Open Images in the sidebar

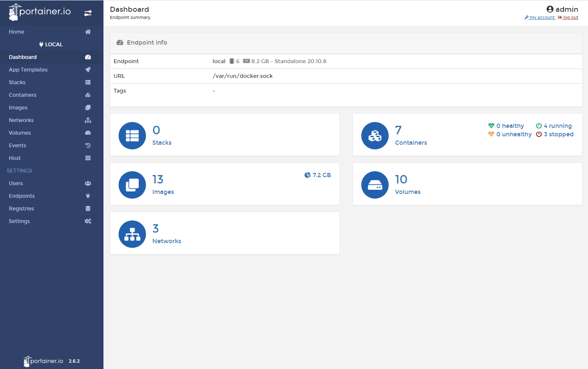pos(52,108)
